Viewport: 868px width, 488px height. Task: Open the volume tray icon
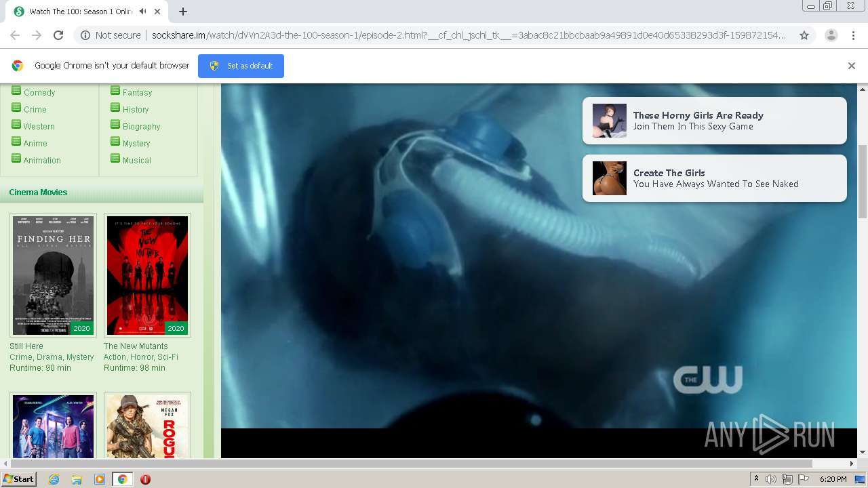(771, 479)
